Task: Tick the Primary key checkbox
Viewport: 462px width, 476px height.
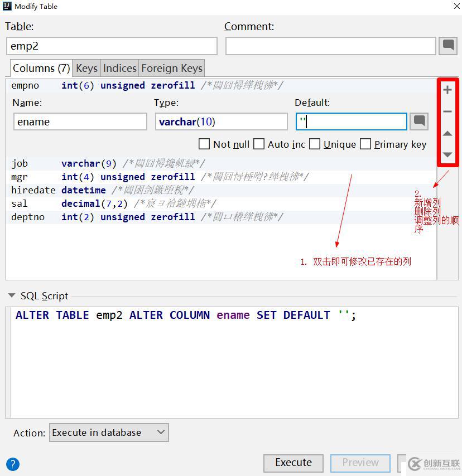Action: pos(365,144)
